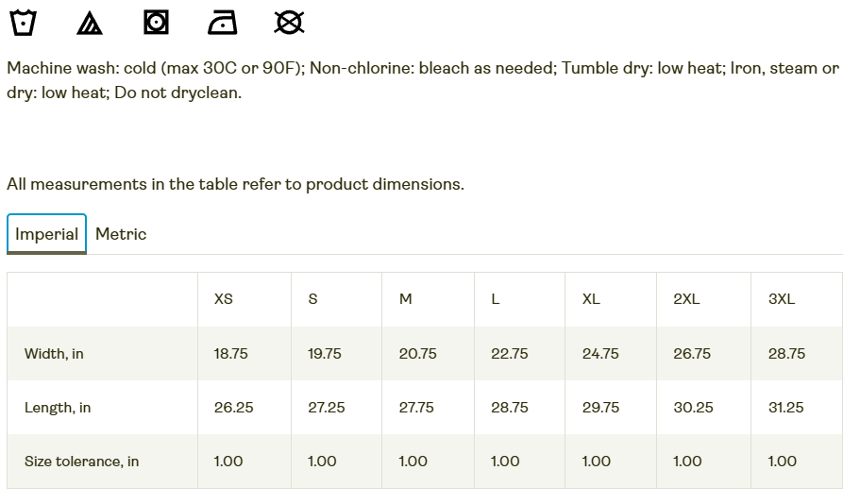The width and height of the screenshot is (860, 504).
Task: Click the tumble dry care icon
Action: click(x=156, y=22)
